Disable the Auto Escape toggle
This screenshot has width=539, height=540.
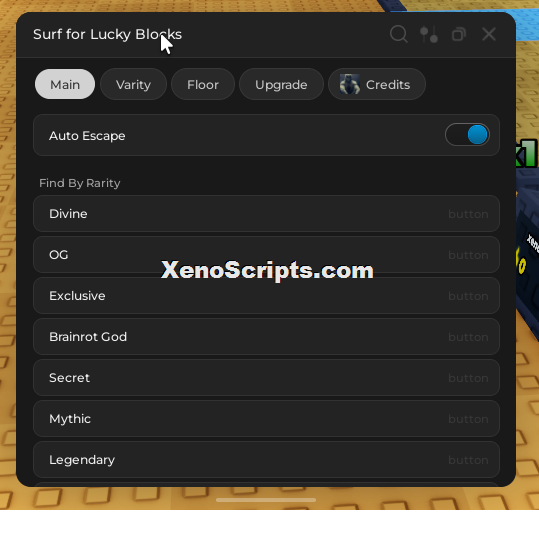(467, 135)
